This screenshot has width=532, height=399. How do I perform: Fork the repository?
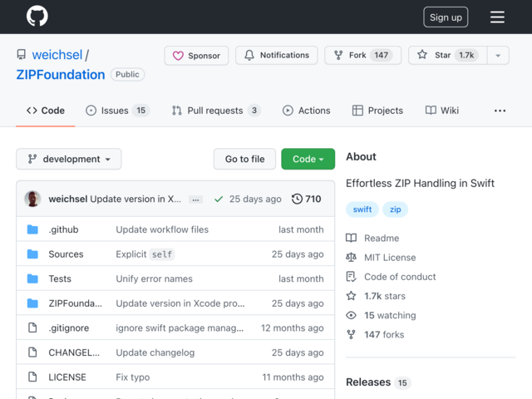362,56
